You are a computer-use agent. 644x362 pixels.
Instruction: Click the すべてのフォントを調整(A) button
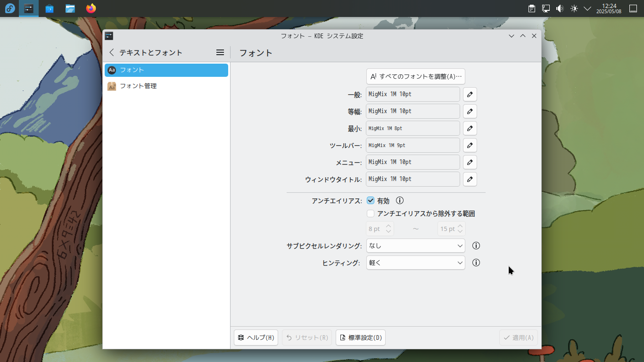416,76
